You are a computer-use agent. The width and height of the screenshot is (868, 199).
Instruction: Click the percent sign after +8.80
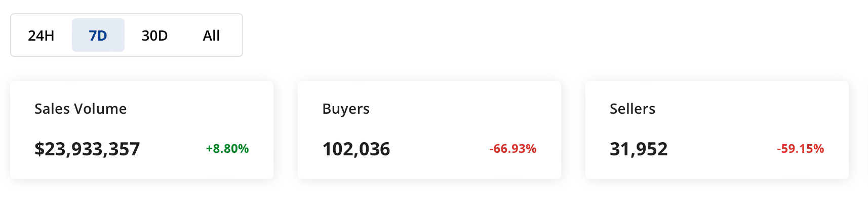point(244,149)
